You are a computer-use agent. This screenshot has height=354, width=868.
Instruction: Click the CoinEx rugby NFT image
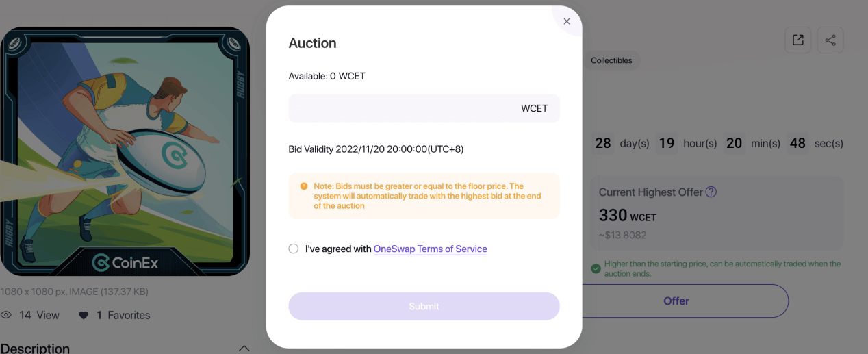(x=125, y=151)
